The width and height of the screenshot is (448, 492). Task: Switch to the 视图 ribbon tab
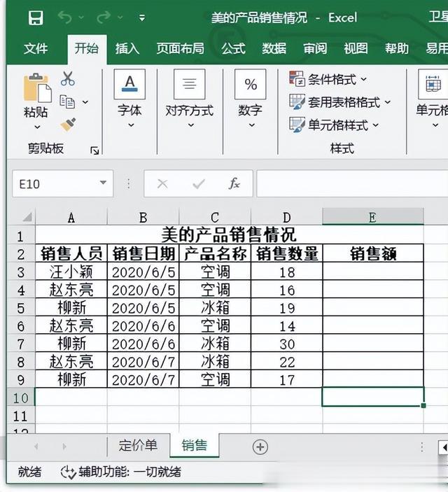point(356,48)
